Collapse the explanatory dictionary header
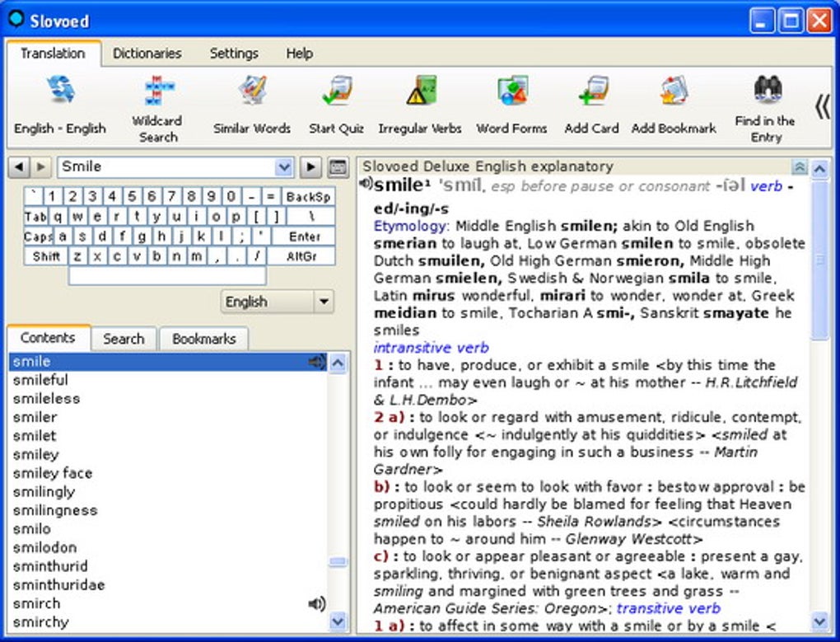This screenshot has width=840, height=642. pyautogui.click(x=800, y=167)
